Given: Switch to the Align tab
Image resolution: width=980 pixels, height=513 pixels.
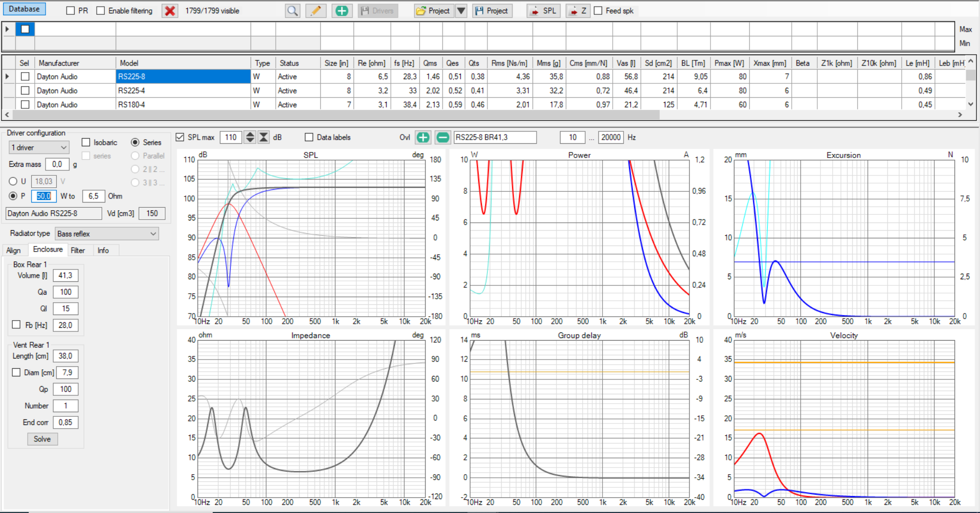Looking at the screenshot, I should (x=14, y=251).
